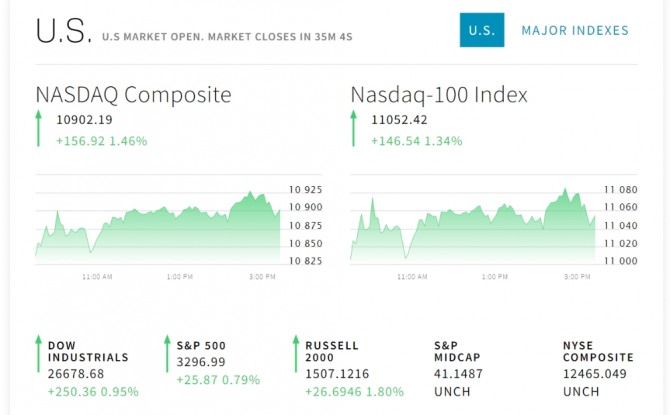
Task: Click the Nasdaq-100 Index green up arrow
Action: point(354,129)
